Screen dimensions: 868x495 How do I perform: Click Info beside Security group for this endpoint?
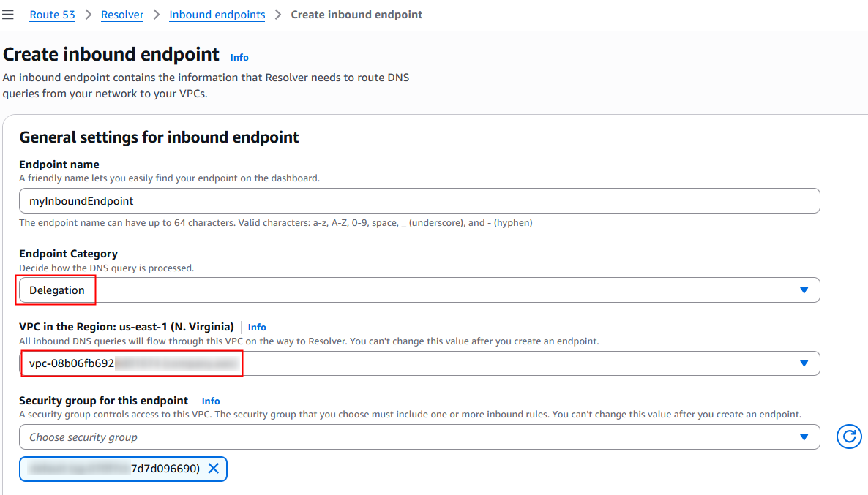[211, 401]
